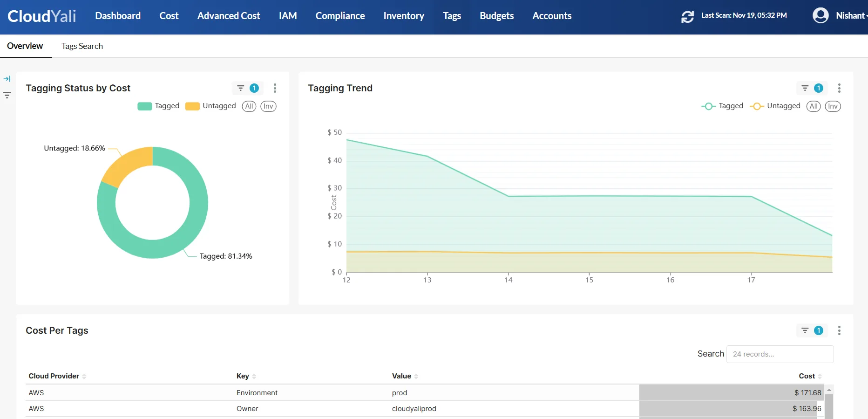Expand the sidebar with the arrow icon
This screenshot has height=419, width=868.
[7, 79]
